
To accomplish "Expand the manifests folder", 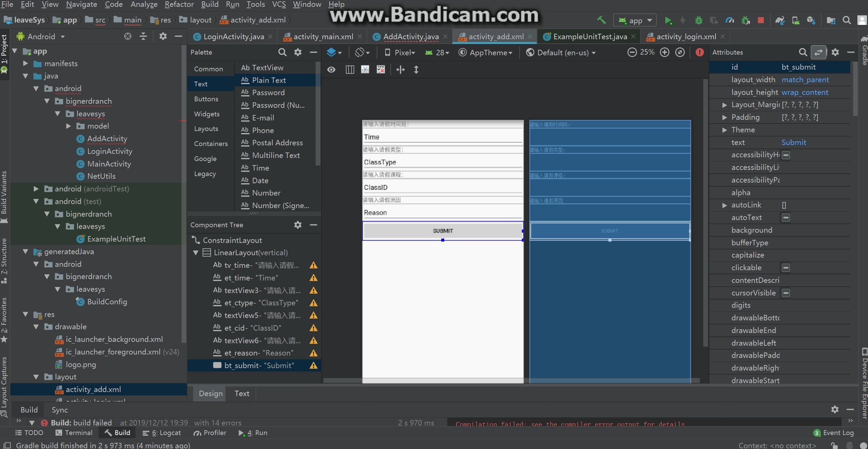I will (25, 63).
